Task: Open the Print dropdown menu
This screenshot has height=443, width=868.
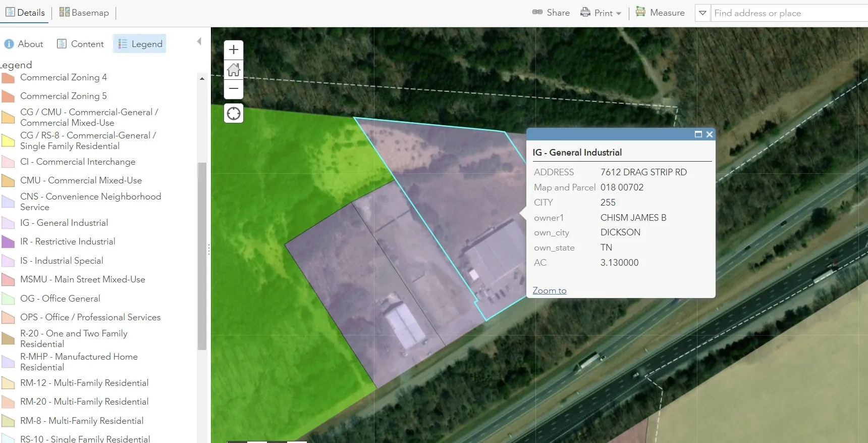Action: pyautogui.click(x=601, y=13)
